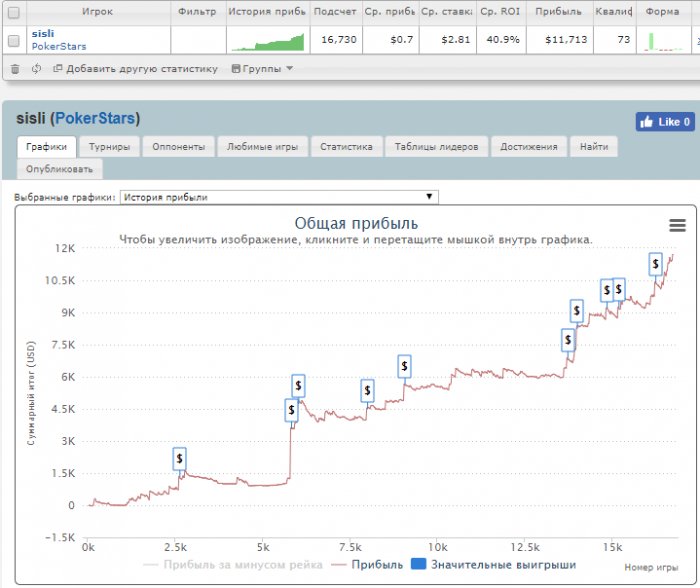The width and height of the screenshot is (700, 588).
Task: Sort by the Ср. ROI column header
Action: (500, 12)
